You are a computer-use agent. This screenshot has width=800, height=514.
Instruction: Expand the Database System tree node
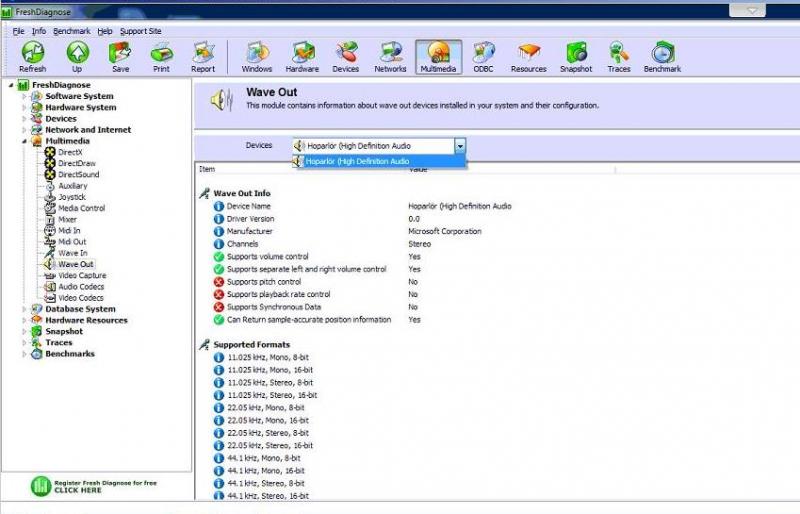pos(23,309)
